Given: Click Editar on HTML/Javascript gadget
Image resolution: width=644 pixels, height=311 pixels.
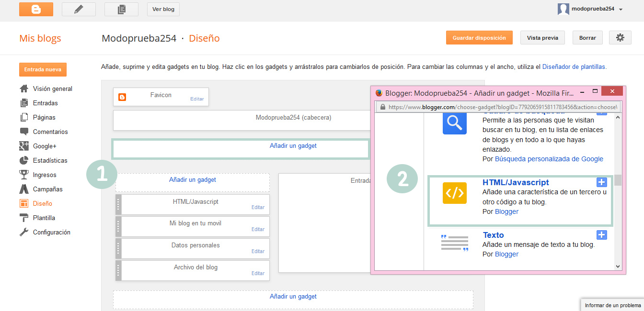Looking at the screenshot, I should (258, 208).
